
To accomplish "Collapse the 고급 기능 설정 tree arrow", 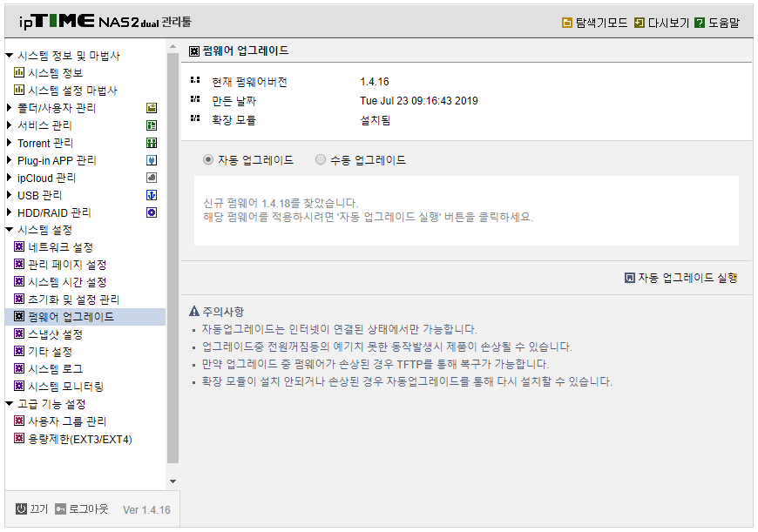I will (x=10, y=403).
